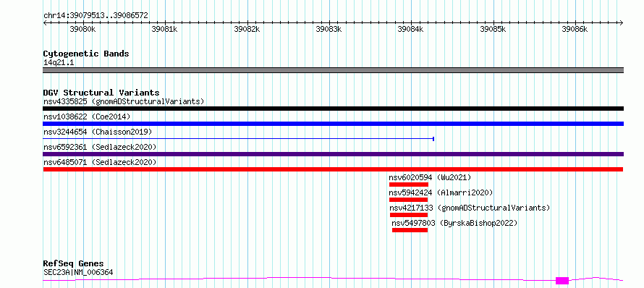
Task: Click the nsv4217133 (gnomADStructuralVariants) label
Action: [470, 208]
